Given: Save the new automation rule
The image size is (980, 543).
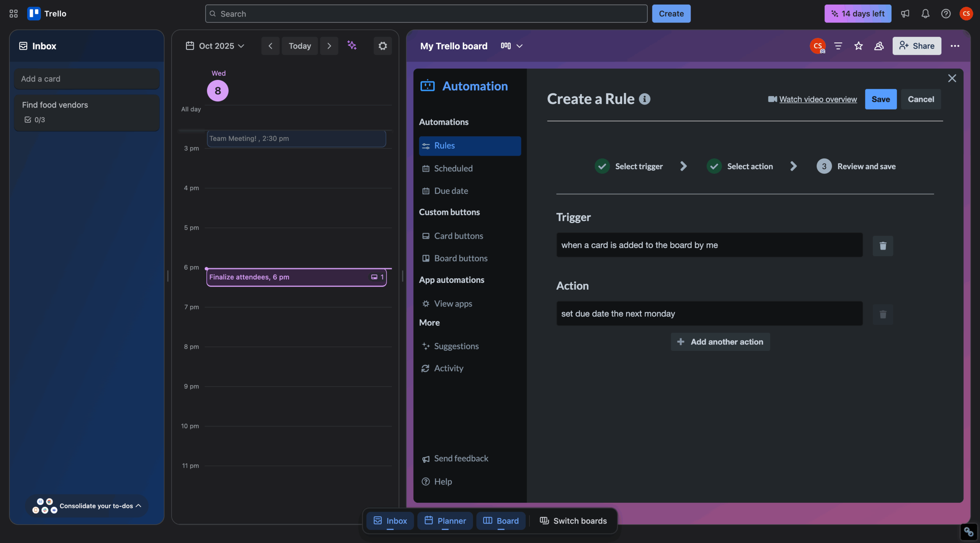Looking at the screenshot, I should 880,99.
